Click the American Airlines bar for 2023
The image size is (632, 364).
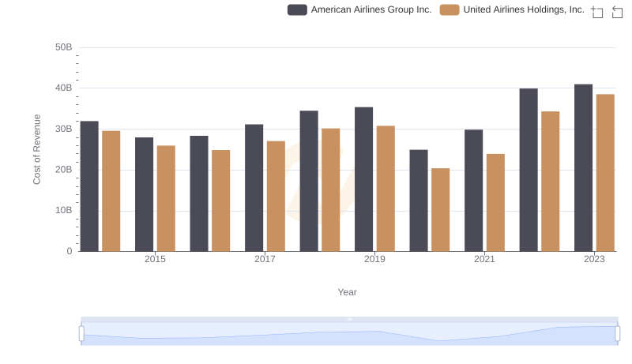click(x=584, y=168)
